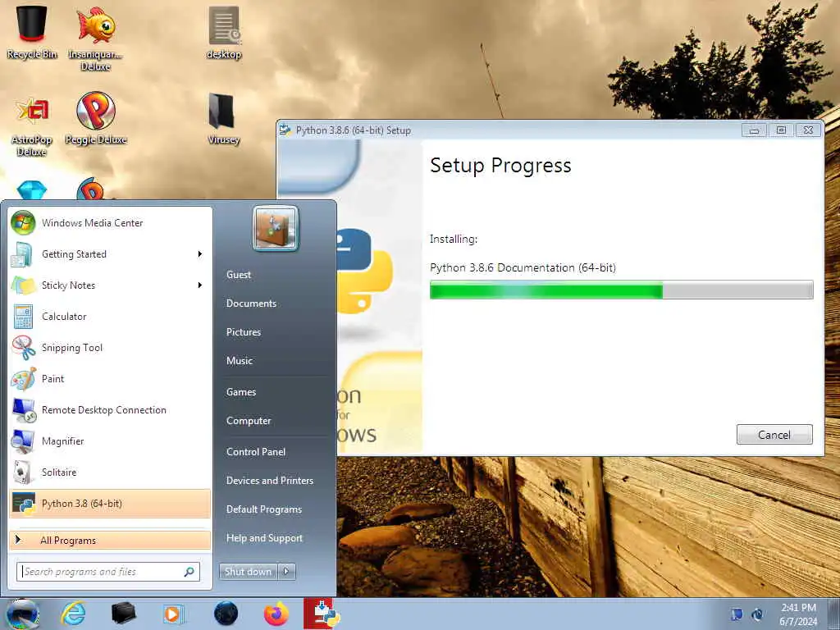This screenshot has height=630, width=840.
Task: Open Documents from the Start menu
Action: (x=251, y=304)
